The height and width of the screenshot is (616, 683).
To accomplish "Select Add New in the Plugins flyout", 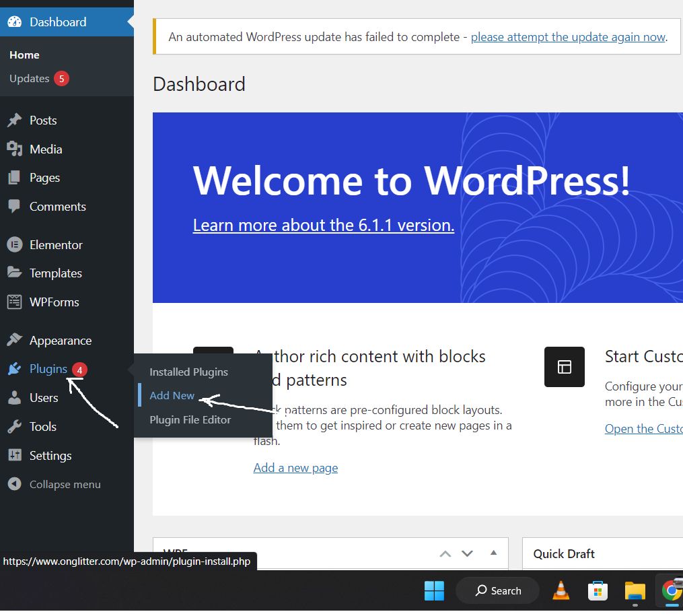I will pos(172,396).
